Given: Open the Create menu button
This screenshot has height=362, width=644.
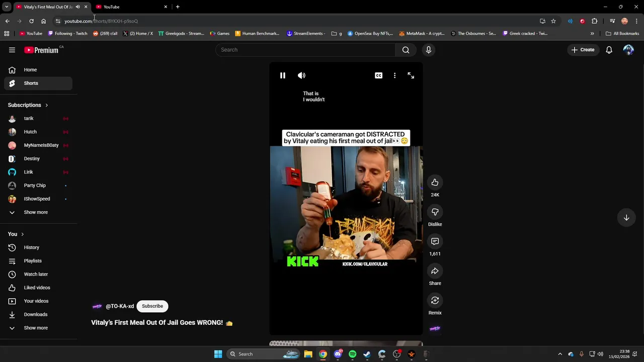Looking at the screenshot, I should (x=583, y=50).
